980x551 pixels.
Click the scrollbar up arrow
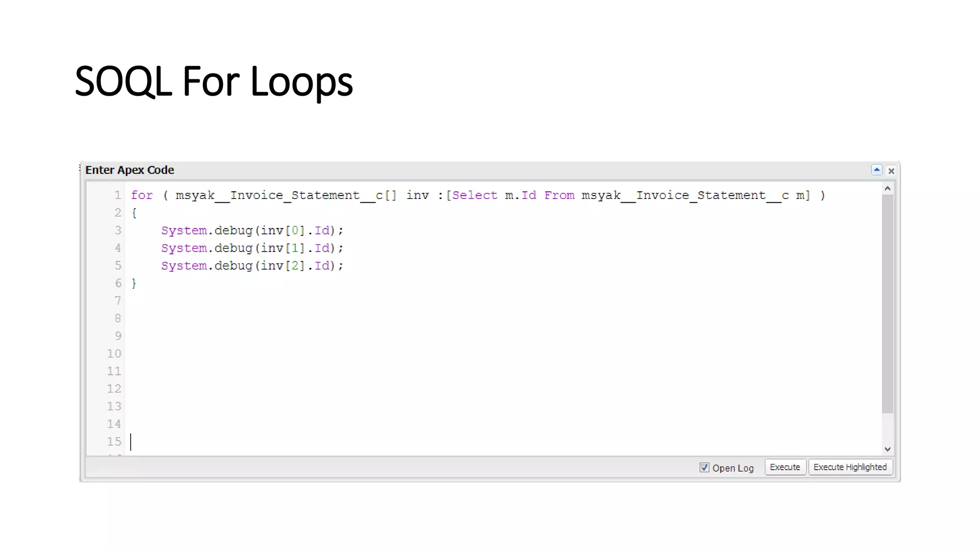[x=887, y=188]
